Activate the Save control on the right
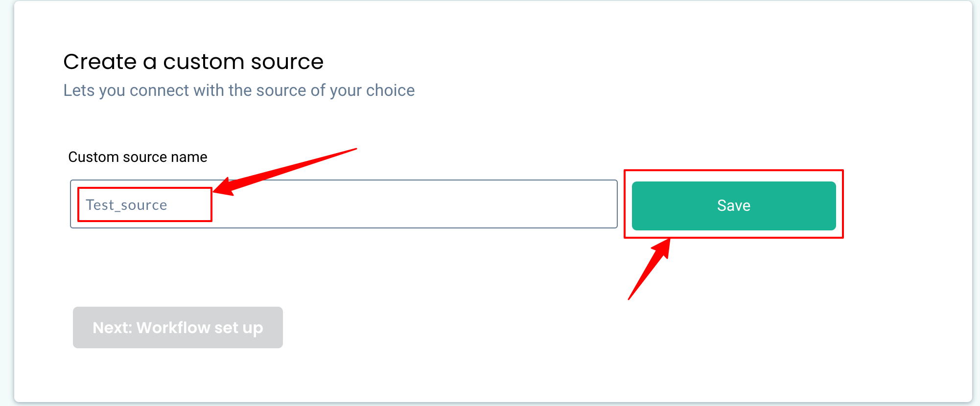 click(733, 205)
